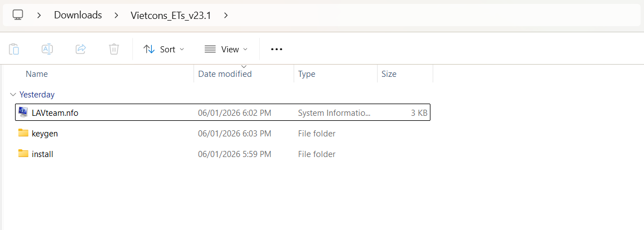
Task: Sort by Date modified column header
Action: (225, 74)
